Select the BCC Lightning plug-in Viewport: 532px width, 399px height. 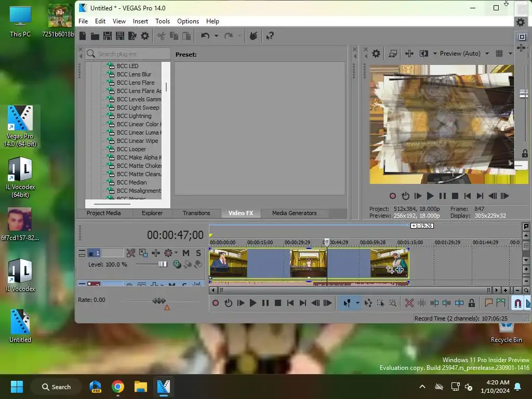point(134,116)
